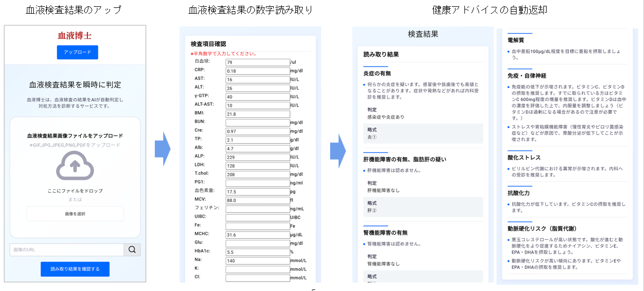Viewport: 644px width, 291px height.
Task: Select the γ-GTP field showing 40
Action: (257, 96)
